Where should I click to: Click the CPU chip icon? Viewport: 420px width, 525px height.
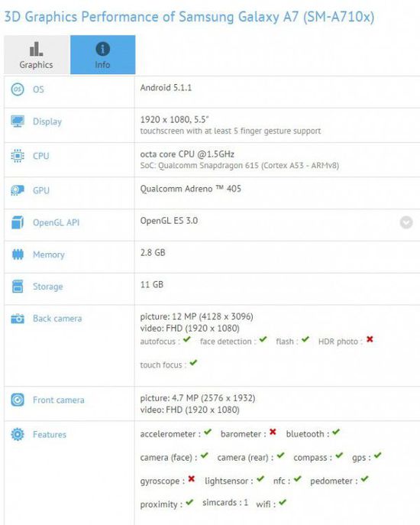[x=18, y=156]
